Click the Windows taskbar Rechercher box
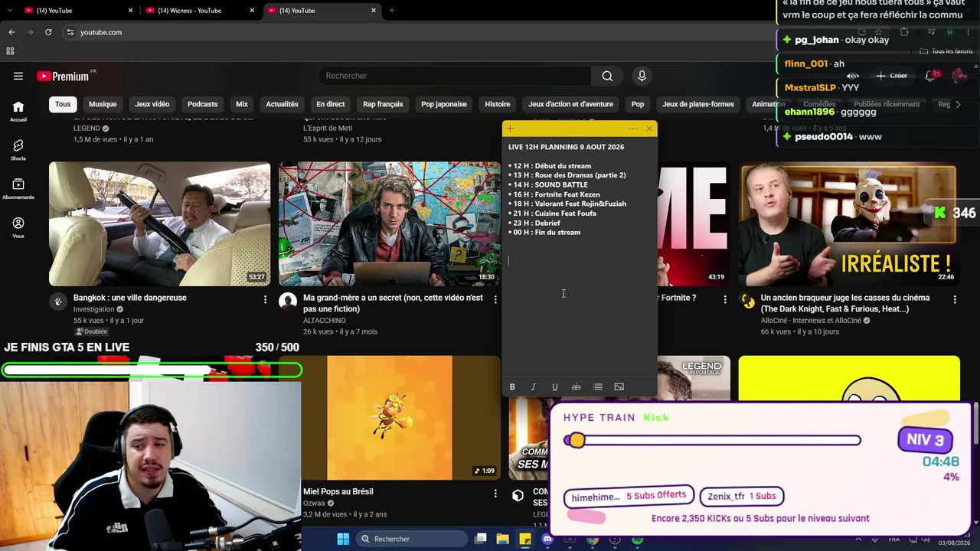This screenshot has height=551, width=980. pos(412,539)
